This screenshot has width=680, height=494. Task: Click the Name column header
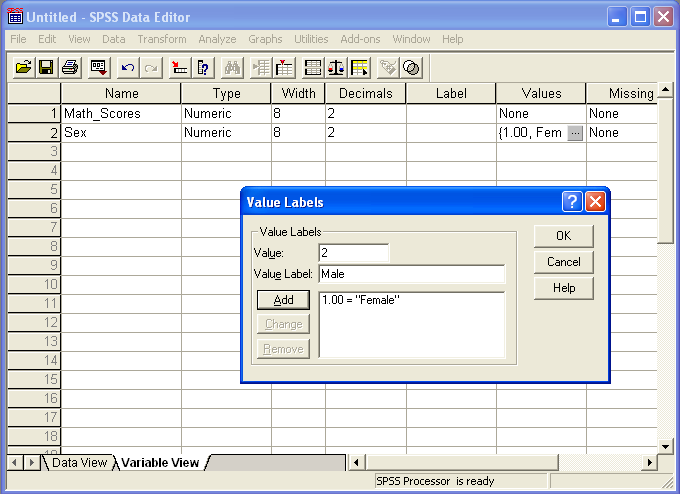click(121, 93)
